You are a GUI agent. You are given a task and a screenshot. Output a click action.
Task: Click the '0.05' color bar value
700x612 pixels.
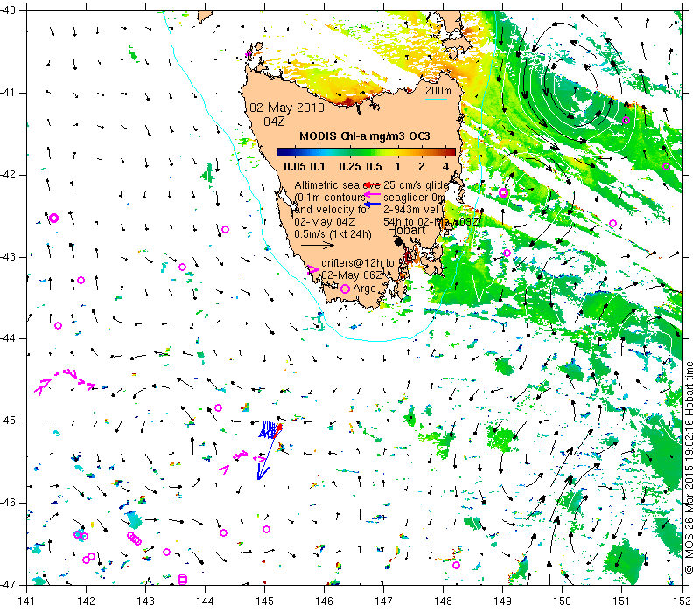coord(295,167)
